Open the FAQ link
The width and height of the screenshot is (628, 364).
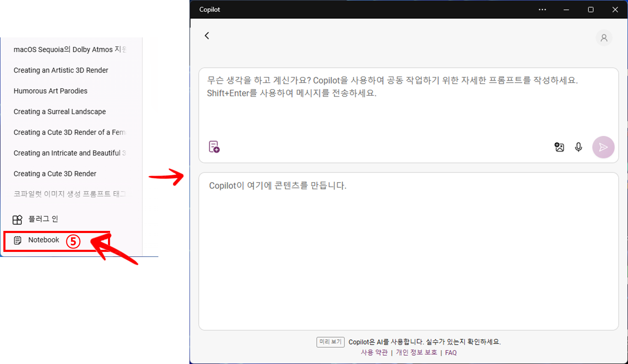[x=451, y=353]
